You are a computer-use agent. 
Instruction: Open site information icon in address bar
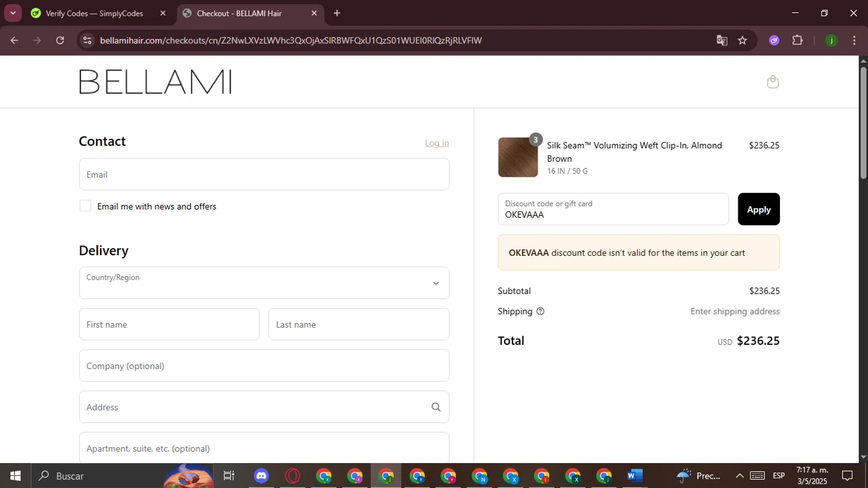[x=87, y=40]
